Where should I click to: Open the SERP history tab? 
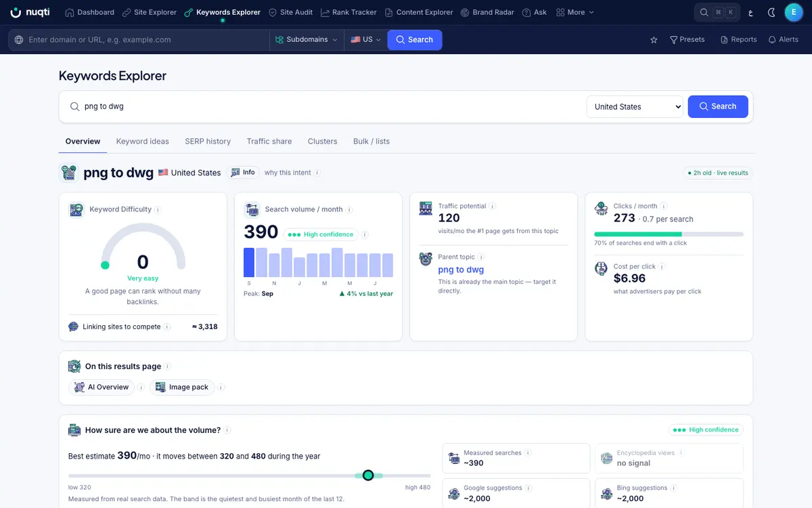click(x=208, y=142)
